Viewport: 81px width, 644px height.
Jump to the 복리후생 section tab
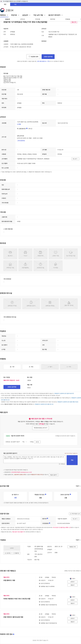(53, 19)
